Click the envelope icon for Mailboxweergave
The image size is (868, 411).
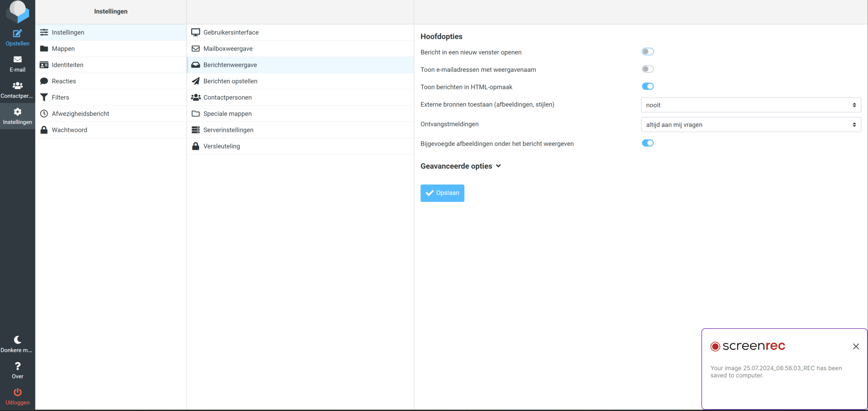[x=195, y=49]
